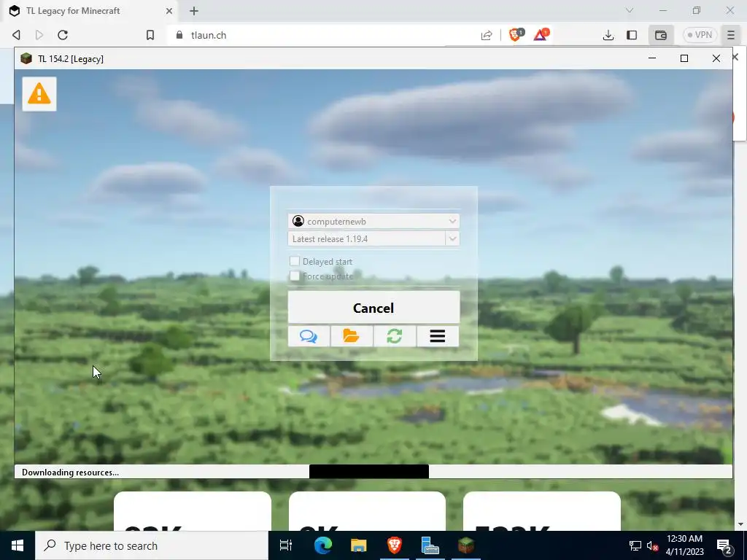747x560 pixels.
Task: Open the game folder button
Action: pyautogui.click(x=352, y=336)
